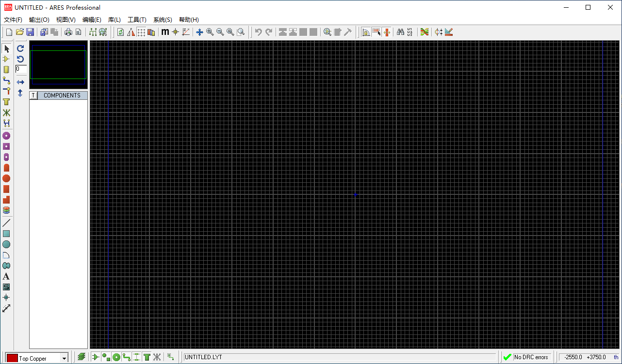Click the Zoom In toolbar icon
Image resolution: width=622 pixels, height=364 pixels.
[210, 32]
